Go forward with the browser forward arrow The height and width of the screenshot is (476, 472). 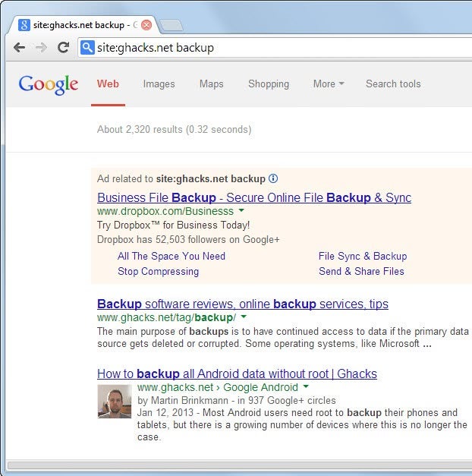(41, 47)
